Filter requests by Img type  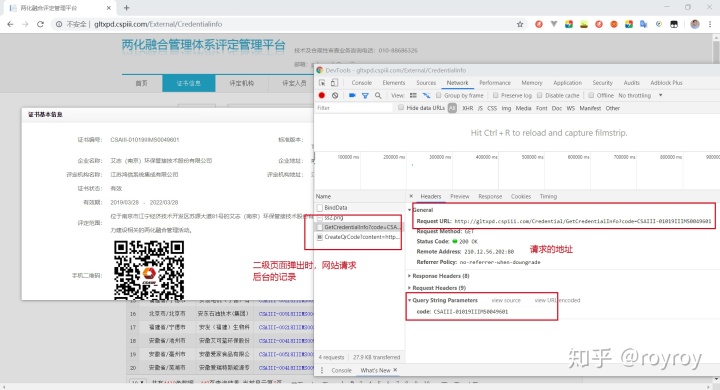pos(506,108)
